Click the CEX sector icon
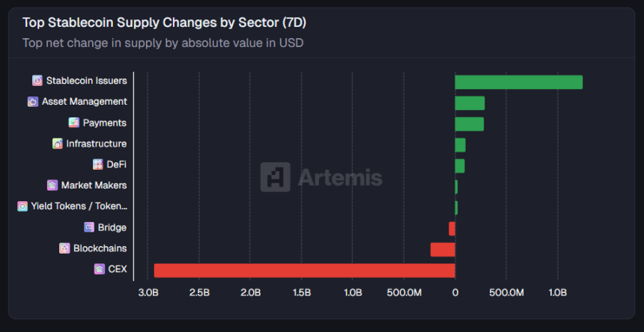The image size is (644, 332). point(100,269)
